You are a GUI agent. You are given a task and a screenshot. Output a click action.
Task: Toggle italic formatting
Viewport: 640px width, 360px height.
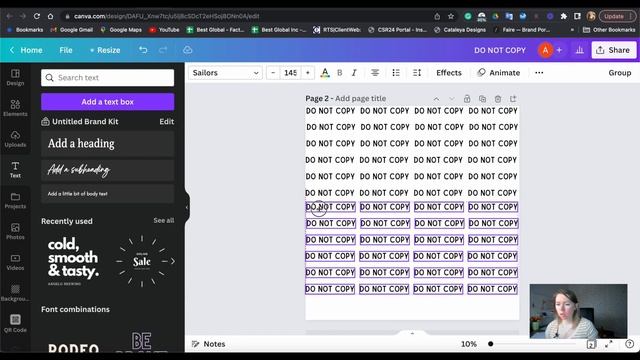[x=354, y=73]
